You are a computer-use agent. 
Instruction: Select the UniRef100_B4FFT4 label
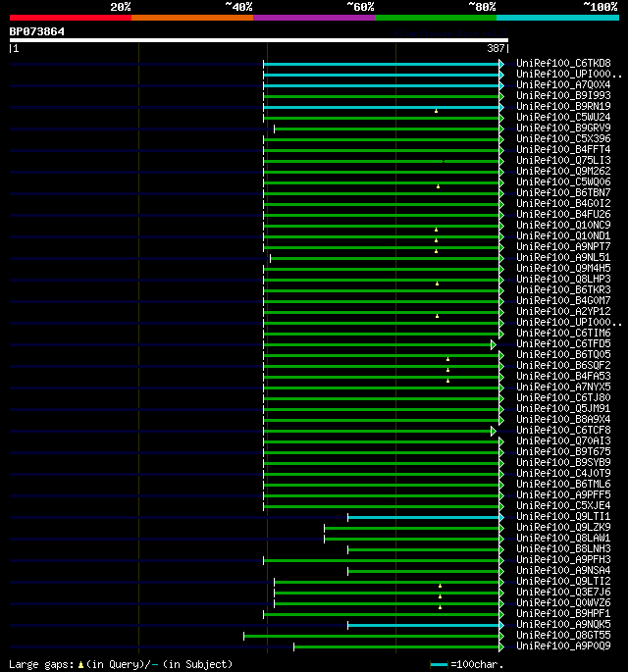click(x=563, y=149)
